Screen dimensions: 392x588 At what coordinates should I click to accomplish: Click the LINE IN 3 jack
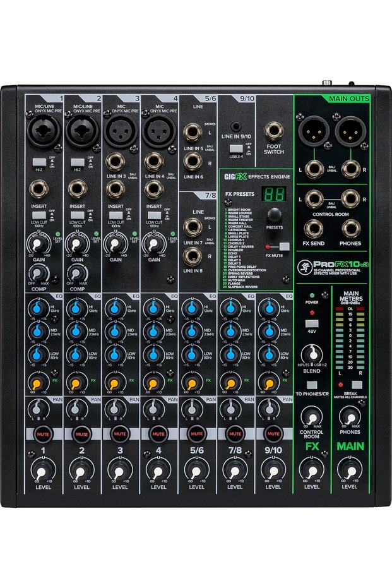pos(116,162)
